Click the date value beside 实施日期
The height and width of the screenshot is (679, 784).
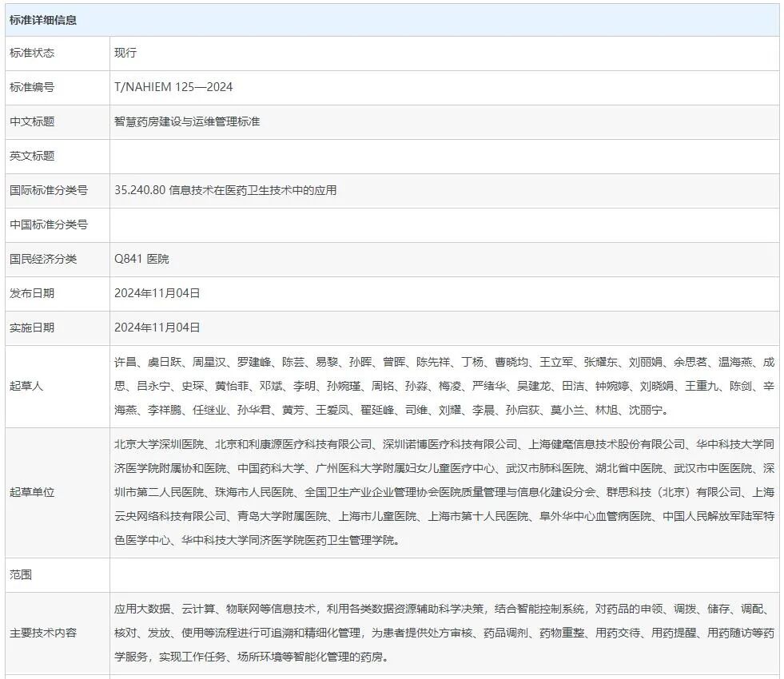coord(157,328)
